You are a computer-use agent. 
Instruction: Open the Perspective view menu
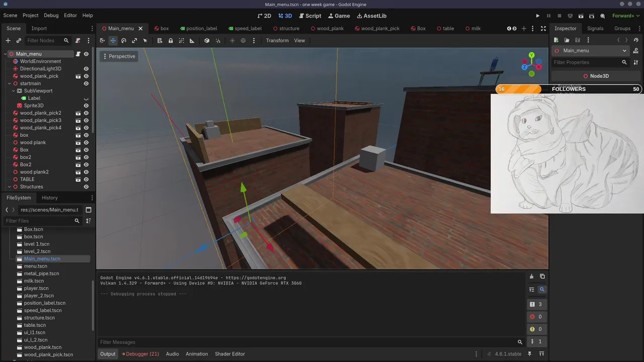[x=119, y=56]
